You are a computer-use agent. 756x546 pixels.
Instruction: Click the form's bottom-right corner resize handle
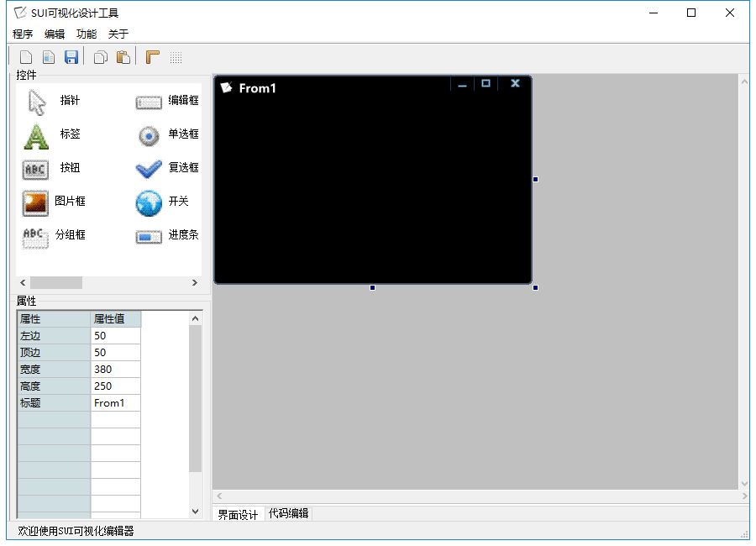click(535, 288)
